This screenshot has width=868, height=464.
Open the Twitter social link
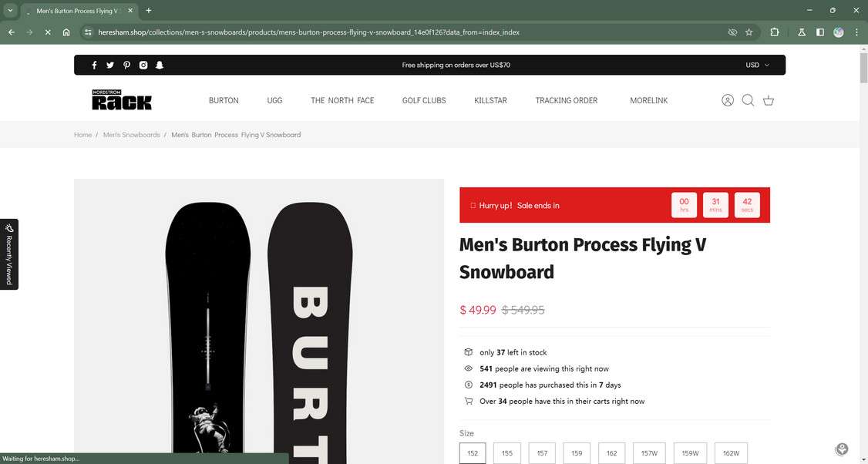click(110, 66)
